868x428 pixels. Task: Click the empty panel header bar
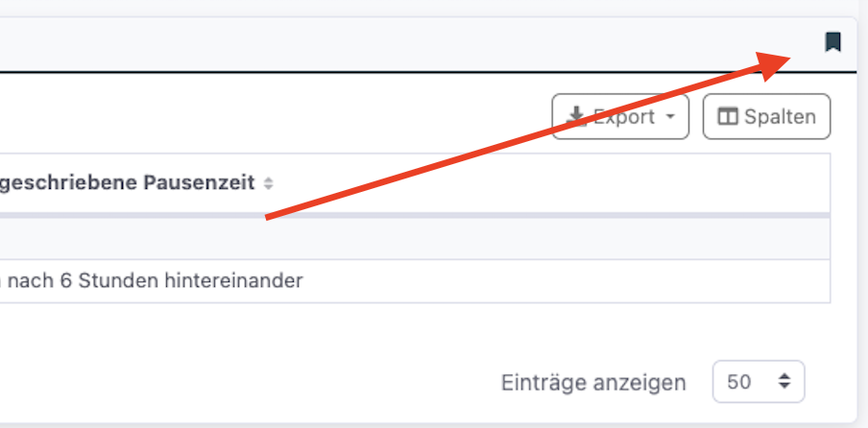click(384, 43)
